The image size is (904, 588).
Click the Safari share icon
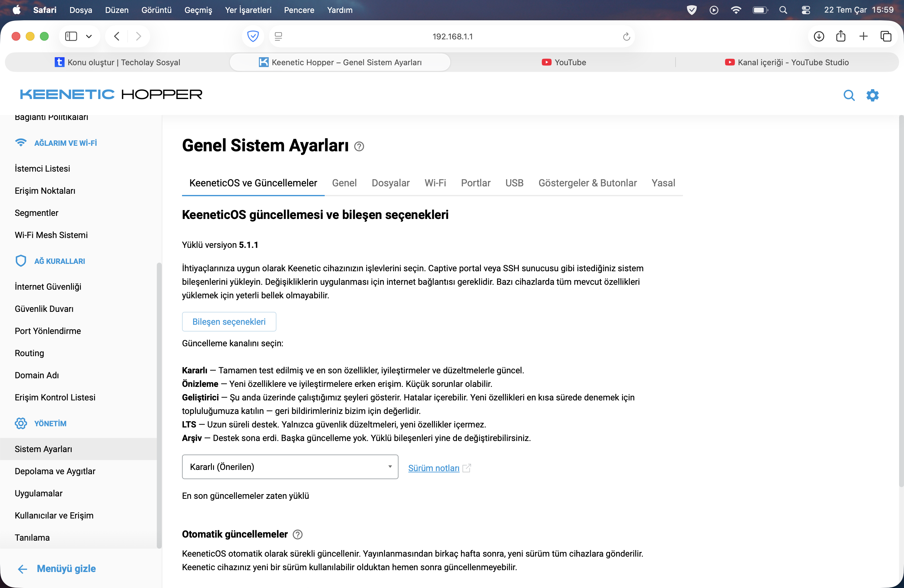tap(841, 36)
